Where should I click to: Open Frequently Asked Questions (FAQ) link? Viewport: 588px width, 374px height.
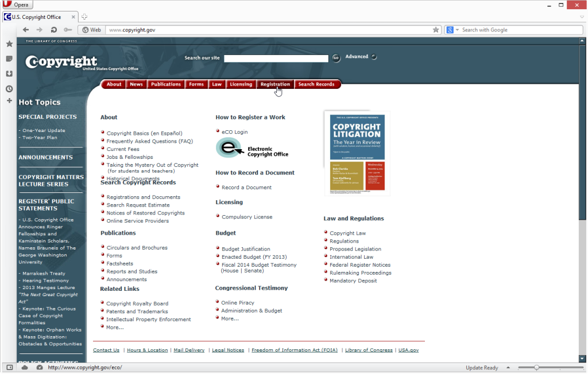tap(150, 141)
